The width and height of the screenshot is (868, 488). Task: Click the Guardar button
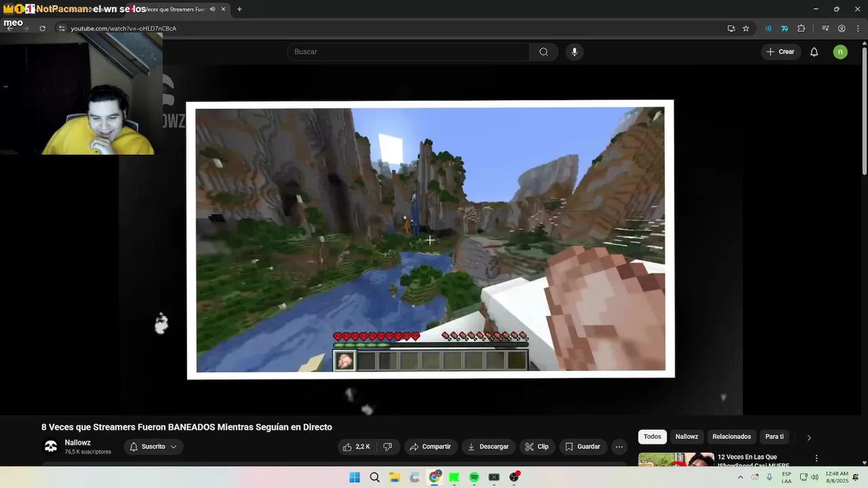(583, 447)
